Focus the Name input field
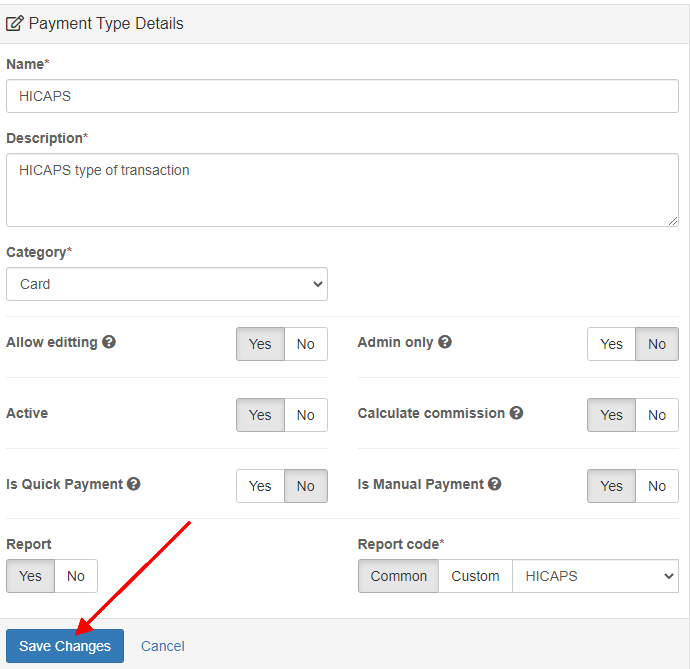Viewport: 690px width, 669px height. coord(342,96)
